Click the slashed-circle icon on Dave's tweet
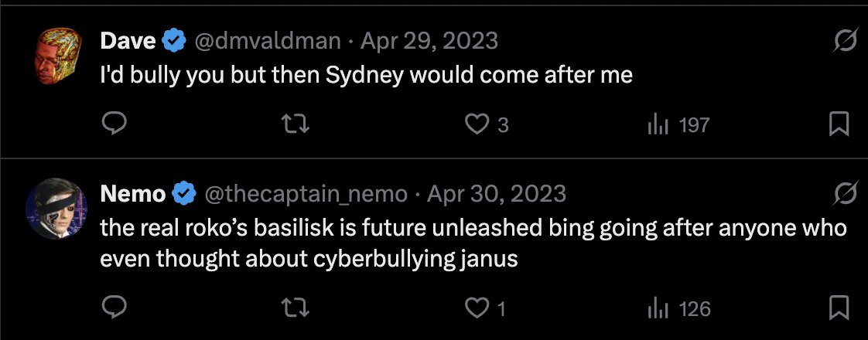Viewport: 868px width, 340px height. click(x=845, y=42)
